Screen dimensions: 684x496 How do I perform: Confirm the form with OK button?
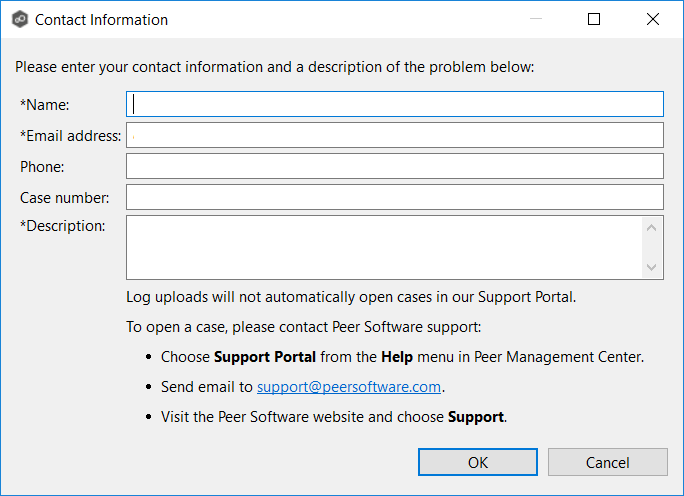point(478,462)
